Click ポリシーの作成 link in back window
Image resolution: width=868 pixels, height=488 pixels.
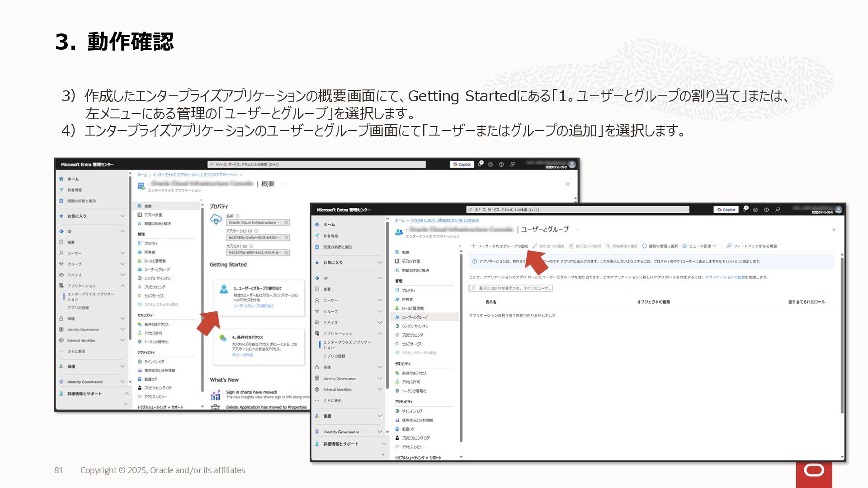coord(242,355)
